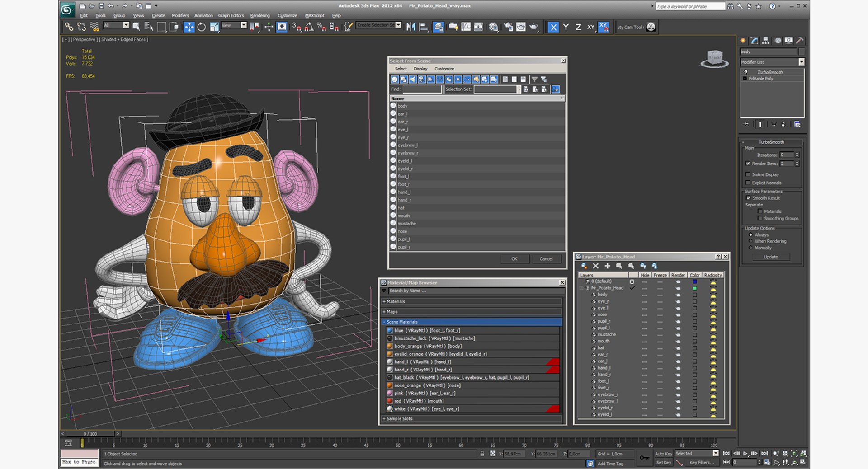Enable the Explicit Normals checkbox
Viewport: 868px width, 469px height.
[x=748, y=183]
